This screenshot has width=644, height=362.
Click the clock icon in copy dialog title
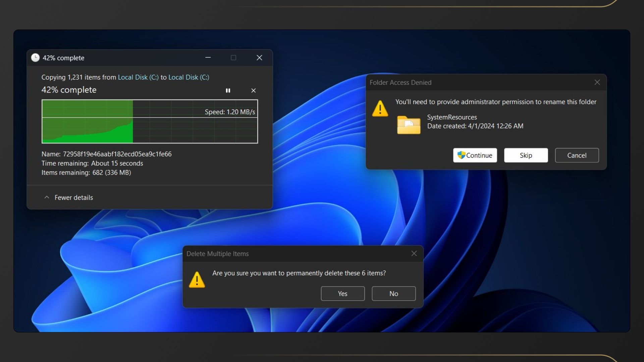coord(35,58)
